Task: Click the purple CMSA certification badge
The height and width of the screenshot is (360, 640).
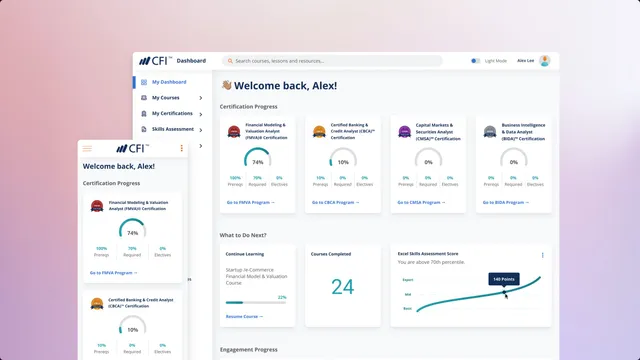Action: coord(404,132)
